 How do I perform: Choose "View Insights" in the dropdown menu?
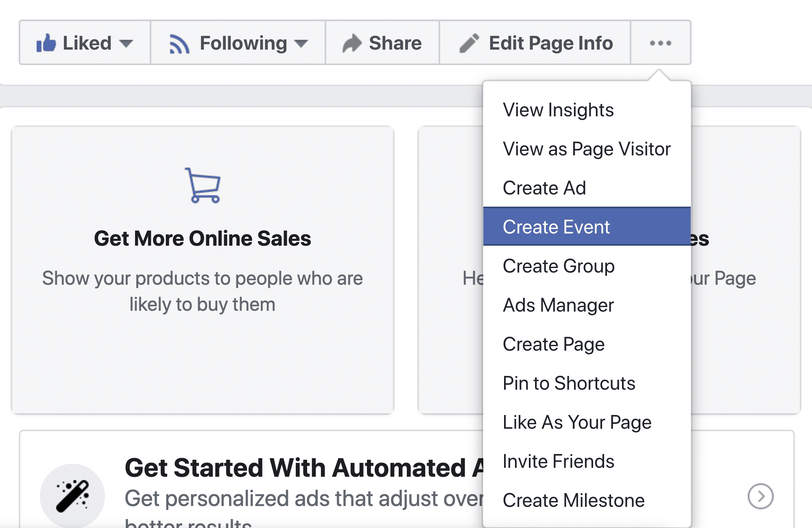558,109
